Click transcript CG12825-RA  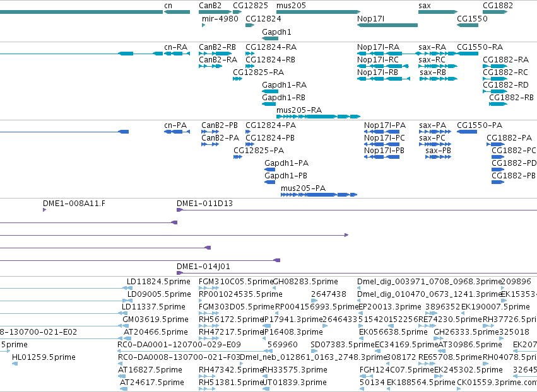click(x=258, y=72)
